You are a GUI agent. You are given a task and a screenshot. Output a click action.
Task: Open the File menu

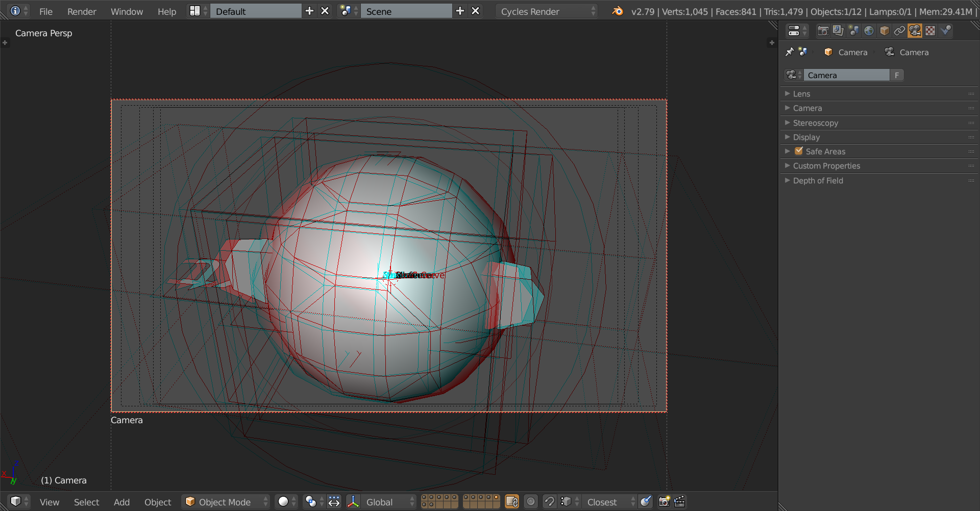[x=46, y=11]
